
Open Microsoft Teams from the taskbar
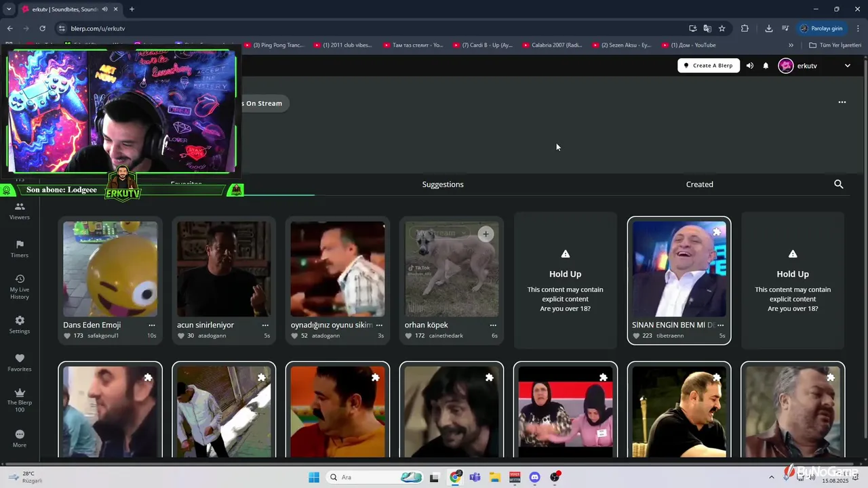pyautogui.click(x=475, y=477)
